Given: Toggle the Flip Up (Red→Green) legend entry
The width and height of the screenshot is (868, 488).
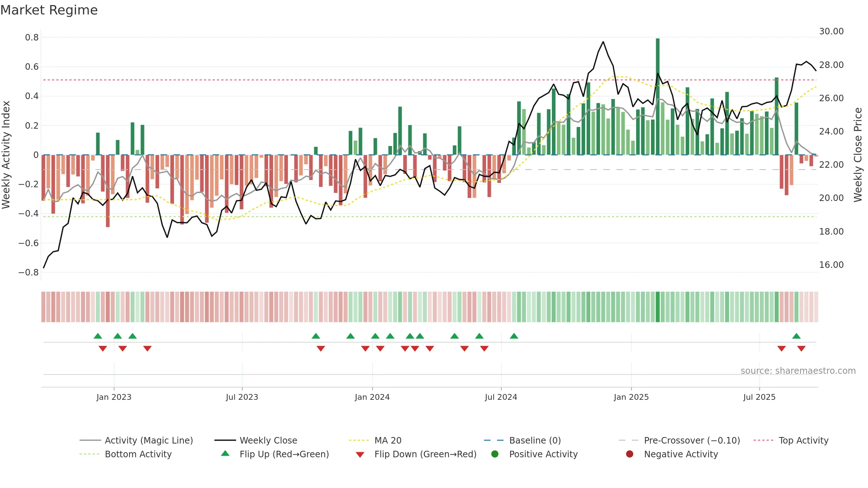Looking at the screenshot, I should [275, 454].
